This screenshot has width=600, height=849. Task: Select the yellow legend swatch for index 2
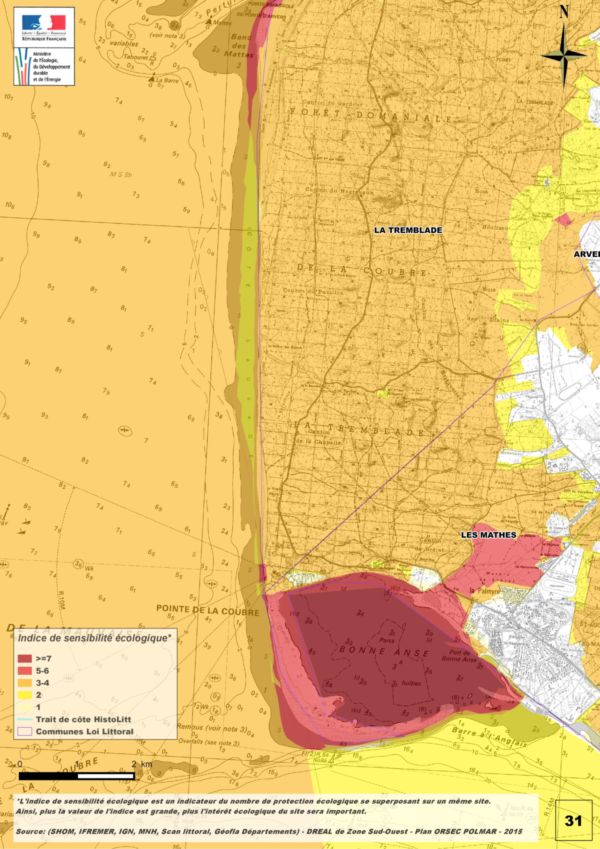pos(24,695)
